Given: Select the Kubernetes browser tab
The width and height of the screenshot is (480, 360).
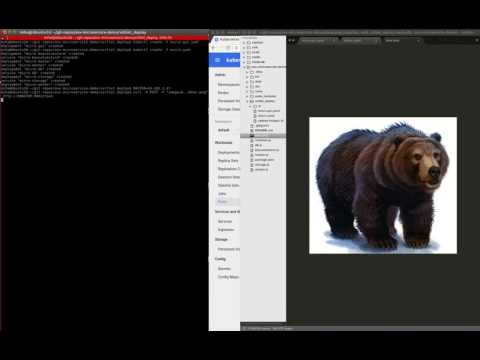Looking at the screenshot, I should (227, 39).
